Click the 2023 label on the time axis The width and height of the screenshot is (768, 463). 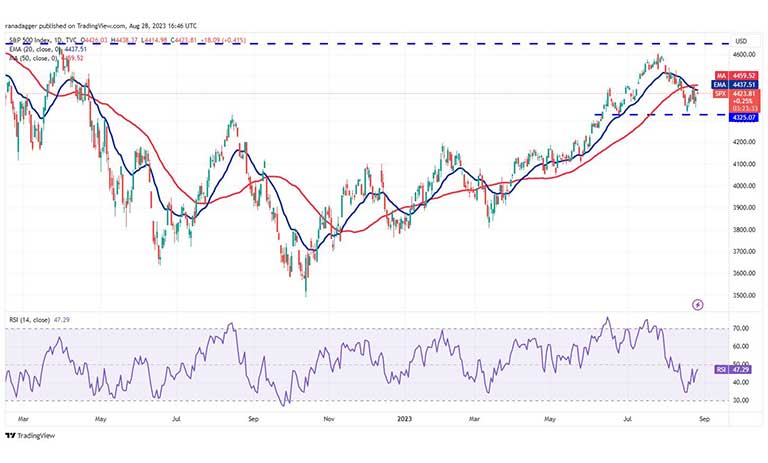coord(405,419)
